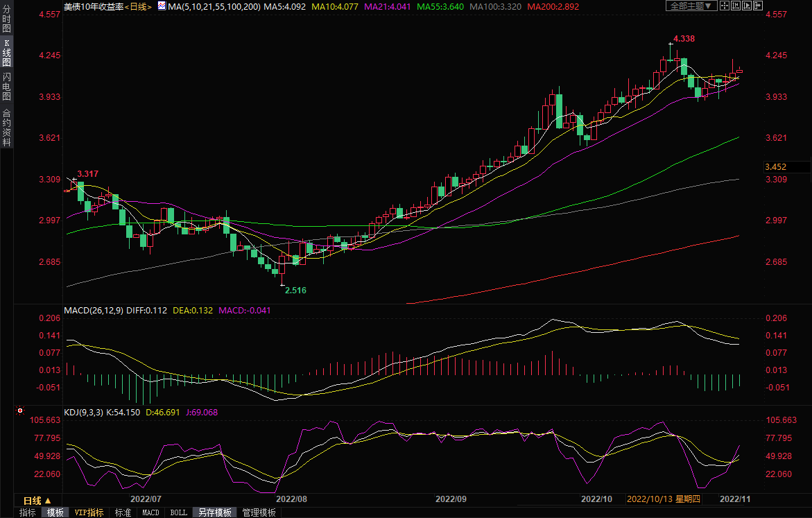Screen dimensions: 812x518
Task: Open 管理模板 template manager
Action: click(259, 513)
